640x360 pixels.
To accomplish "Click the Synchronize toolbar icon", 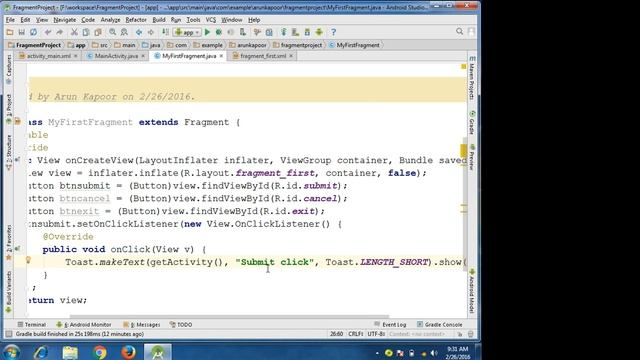I will click(x=33, y=32).
